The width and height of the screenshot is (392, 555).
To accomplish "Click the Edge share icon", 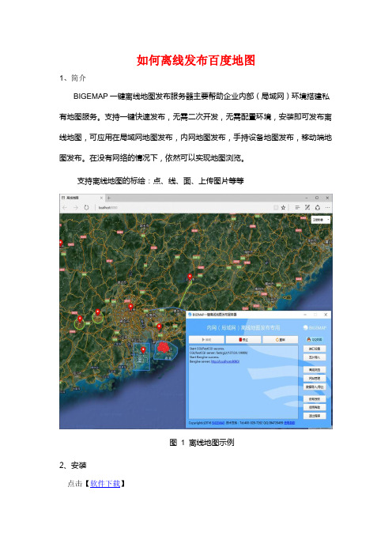I will tap(318, 208).
